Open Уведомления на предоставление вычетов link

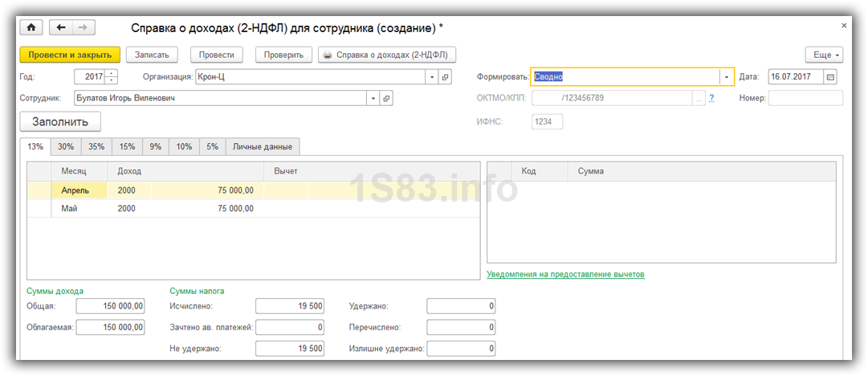565,274
